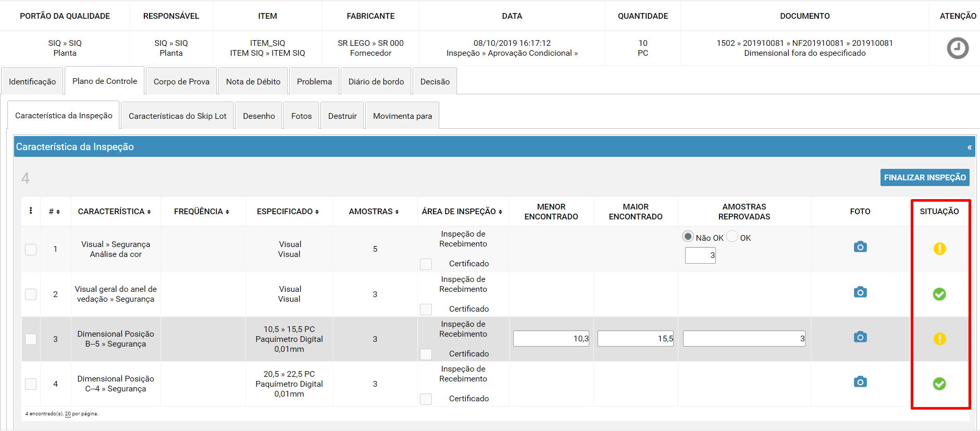Open the Desenho sub-tab
Screen dimensions: 980x431
coord(259,116)
